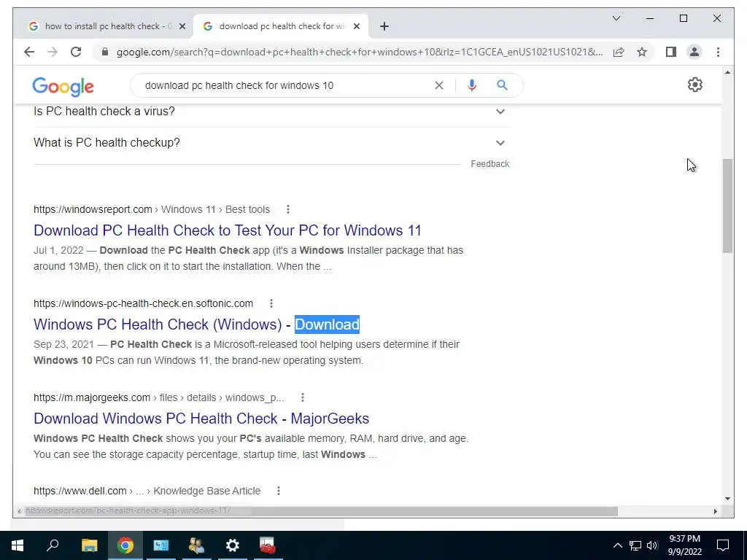Viewport: 747px width, 560px height.
Task: Open 'Windows PC Health Check (Windows) - Download' result
Action: pyautogui.click(x=196, y=324)
